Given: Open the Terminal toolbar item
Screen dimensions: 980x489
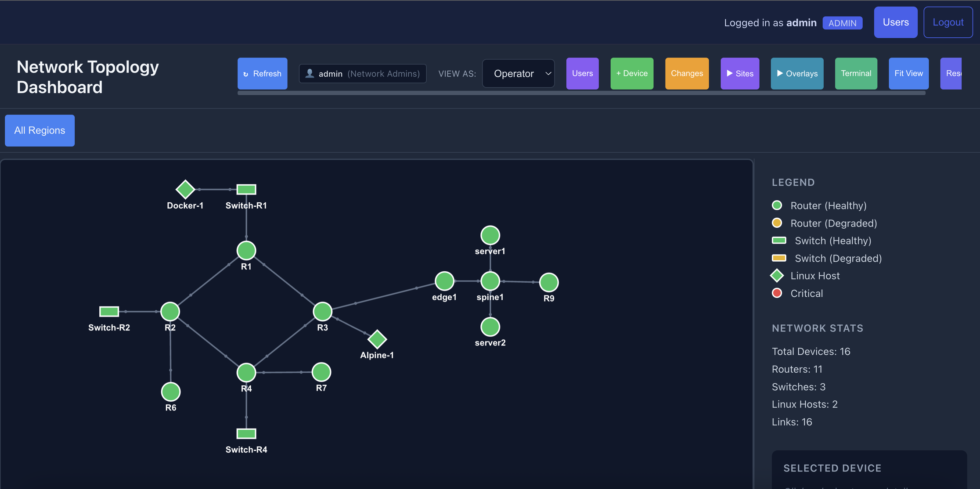Looking at the screenshot, I should click(856, 73).
